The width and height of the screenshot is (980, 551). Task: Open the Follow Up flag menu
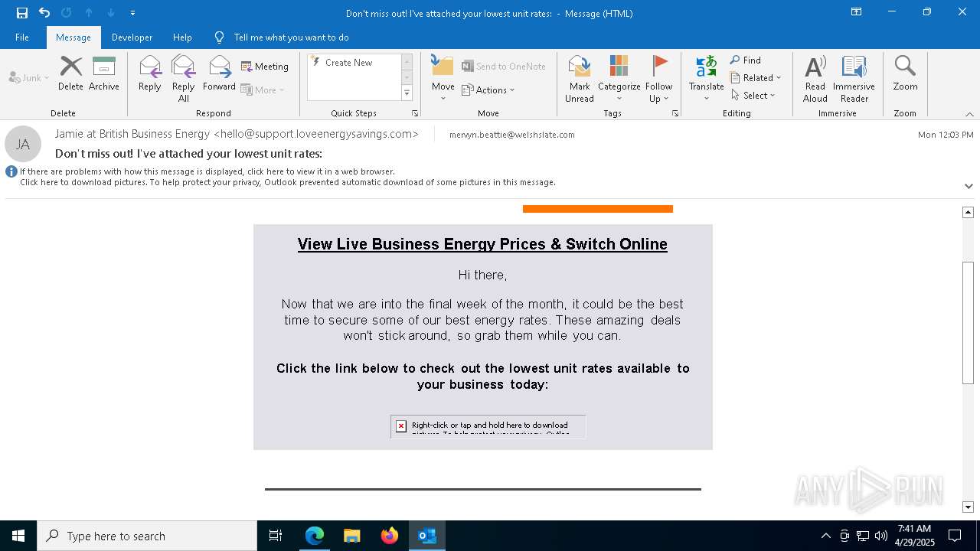658,78
